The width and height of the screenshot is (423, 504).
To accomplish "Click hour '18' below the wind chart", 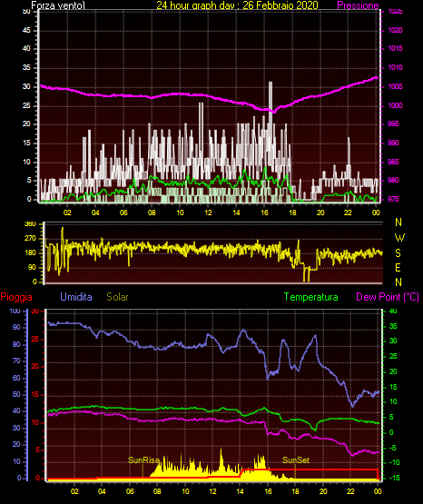I will (x=292, y=212).
